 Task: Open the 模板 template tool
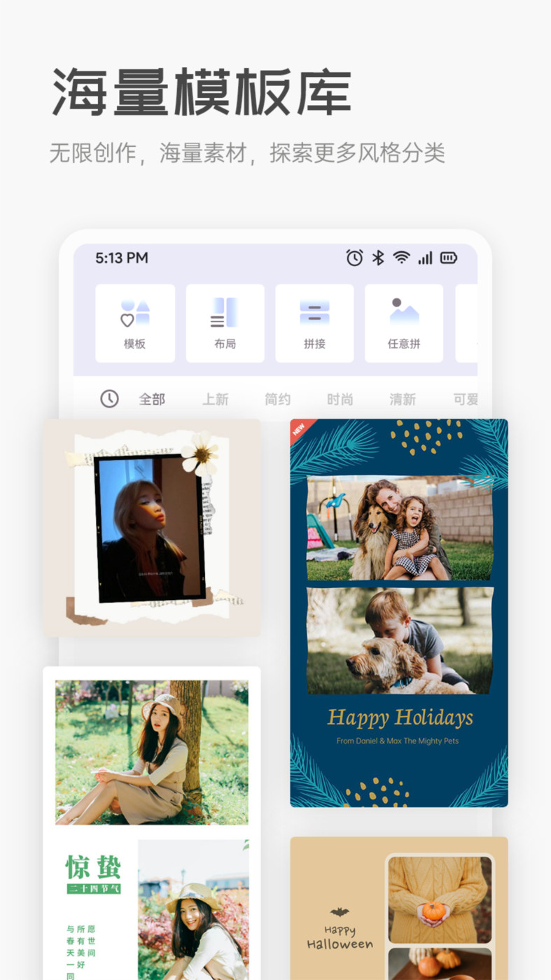(134, 323)
